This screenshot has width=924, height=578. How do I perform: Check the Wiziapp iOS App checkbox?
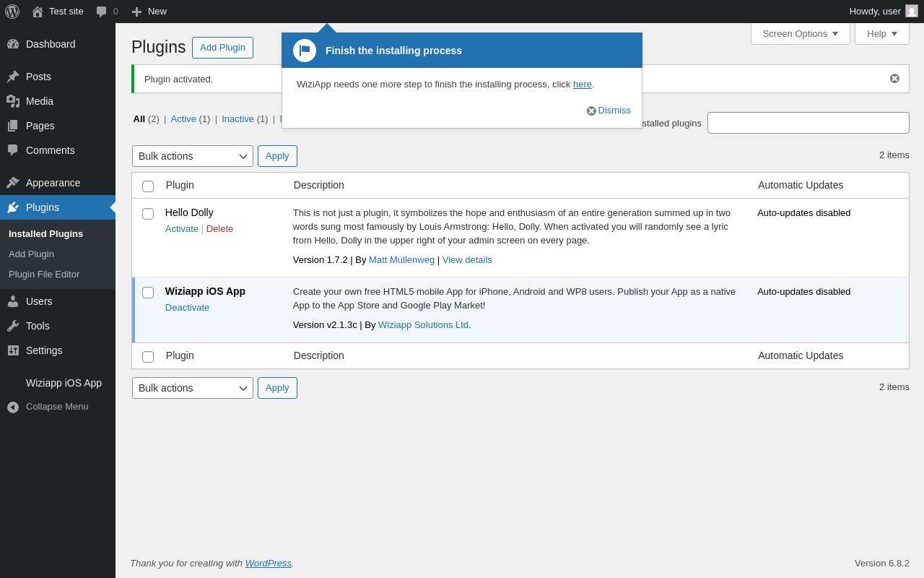point(148,293)
